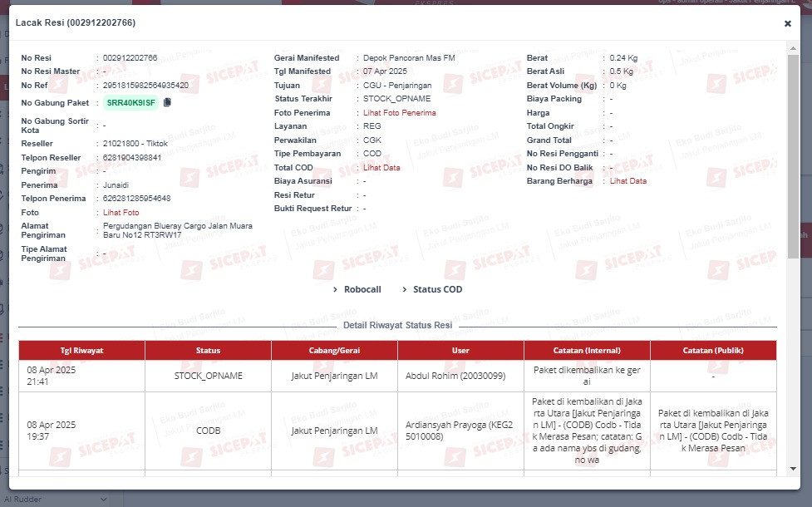Click Tgl Manifested 07 Apr 2025
This screenshot has width=812, height=507.
(385, 71)
